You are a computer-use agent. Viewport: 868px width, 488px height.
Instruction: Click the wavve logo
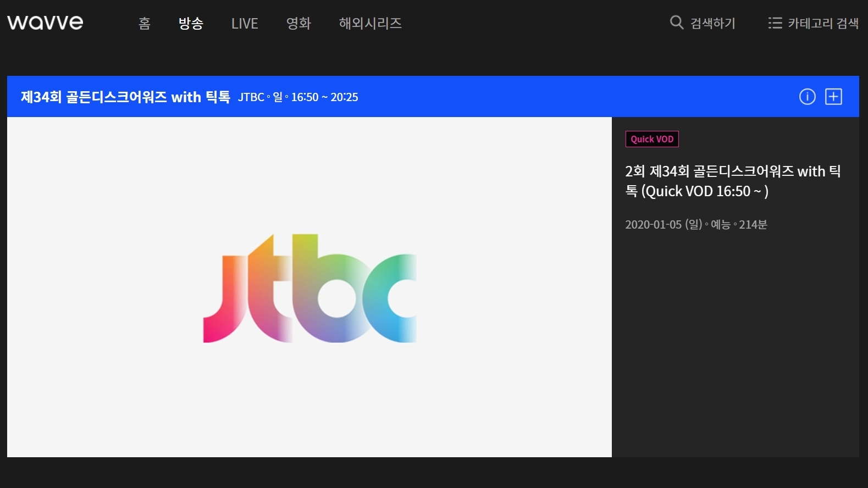click(45, 23)
